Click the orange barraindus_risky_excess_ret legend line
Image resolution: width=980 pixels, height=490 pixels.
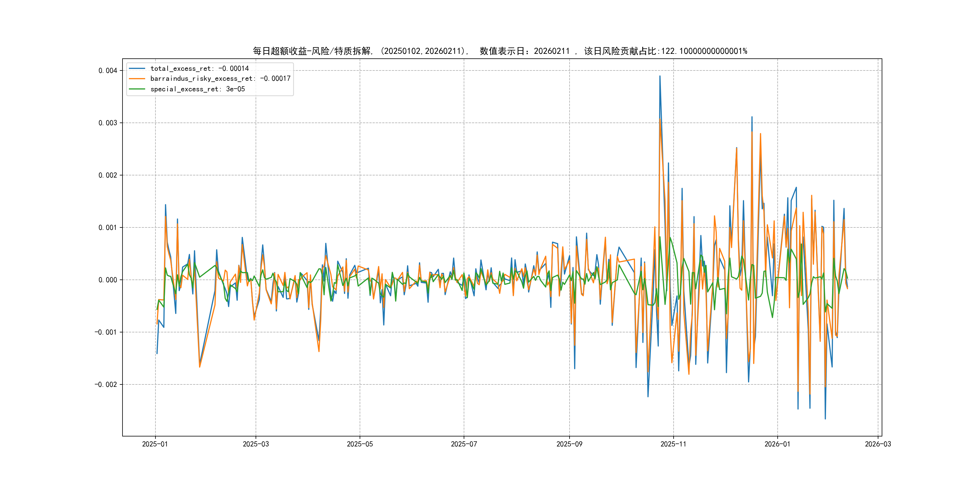[x=137, y=79]
